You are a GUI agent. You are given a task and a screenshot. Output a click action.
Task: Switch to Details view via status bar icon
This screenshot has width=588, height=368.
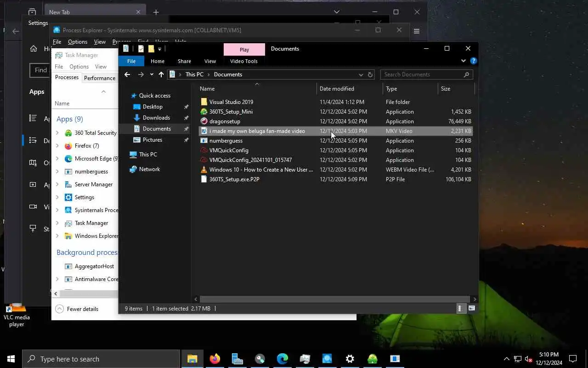point(460,309)
